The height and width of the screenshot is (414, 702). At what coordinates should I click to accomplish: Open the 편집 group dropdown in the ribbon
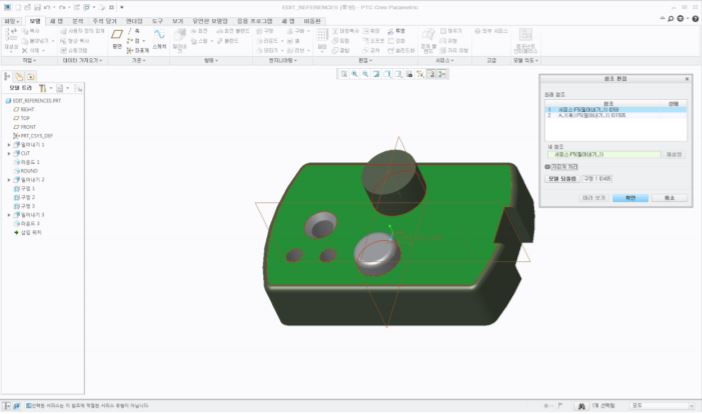pos(365,60)
